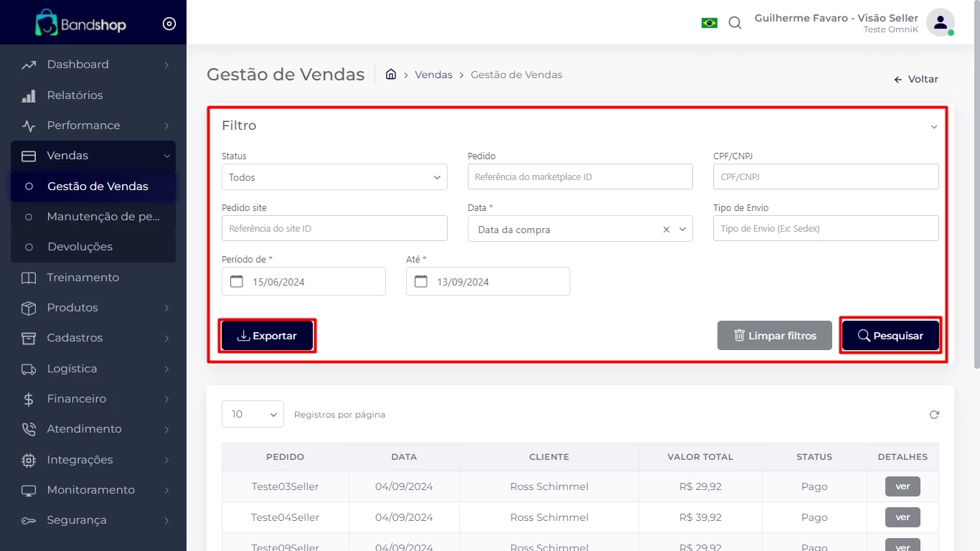980x551 pixels.
Task: Clear Data da compra with X icon
Action: pyautogui.click(x=666, y=230)
